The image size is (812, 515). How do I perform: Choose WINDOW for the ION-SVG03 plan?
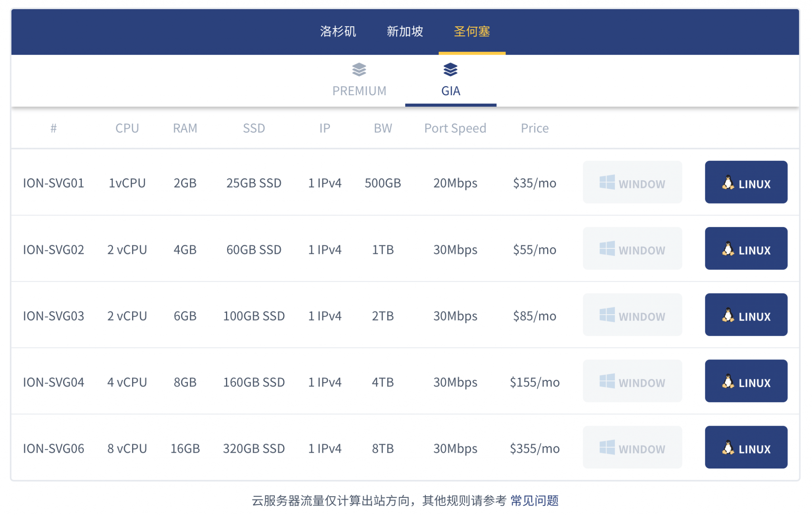[x=632, y=315]
